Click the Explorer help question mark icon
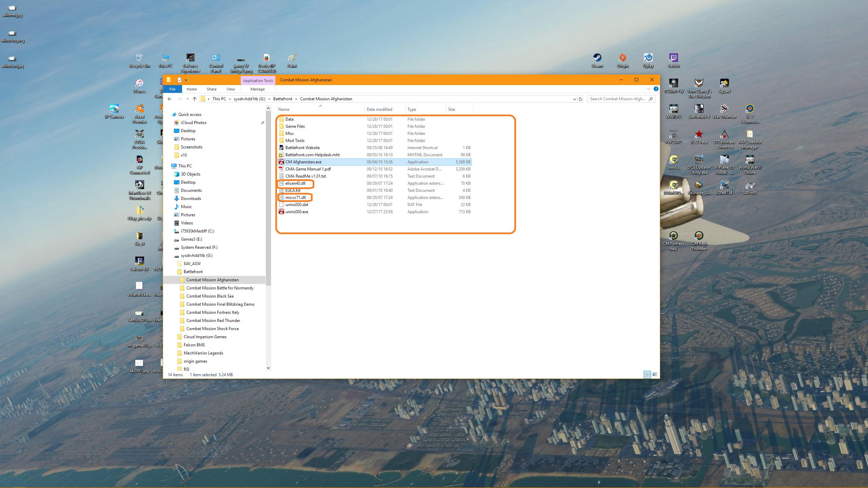The height and width of the screenshot is (488, 868). pyautogui.click(x=656, y=89)
